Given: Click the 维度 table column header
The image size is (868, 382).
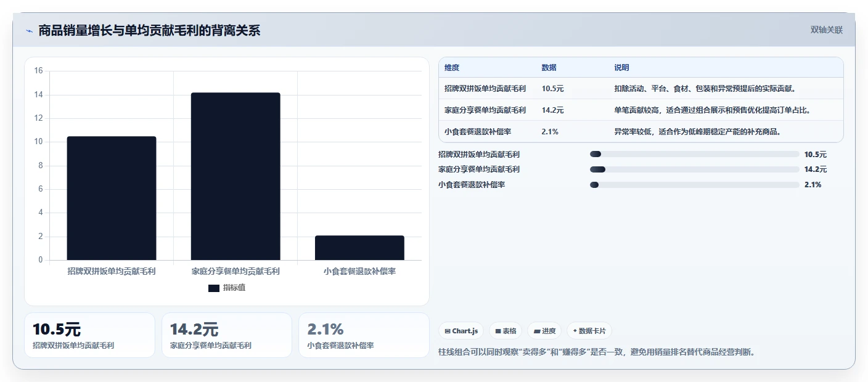Looking at the screenshot, I should click(x=452, y=68).
